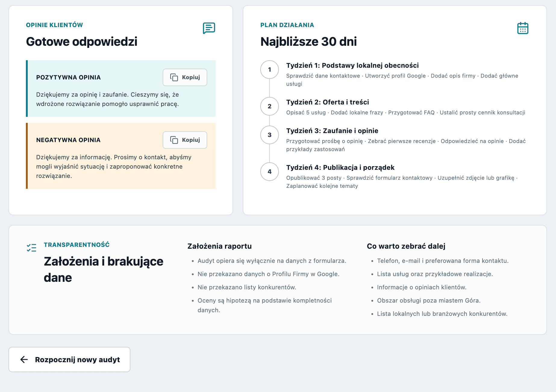The image size is (556, 392).
Task: Click bullet Audyt opiera się wyłącznie na danych
Action: (272, 261)
